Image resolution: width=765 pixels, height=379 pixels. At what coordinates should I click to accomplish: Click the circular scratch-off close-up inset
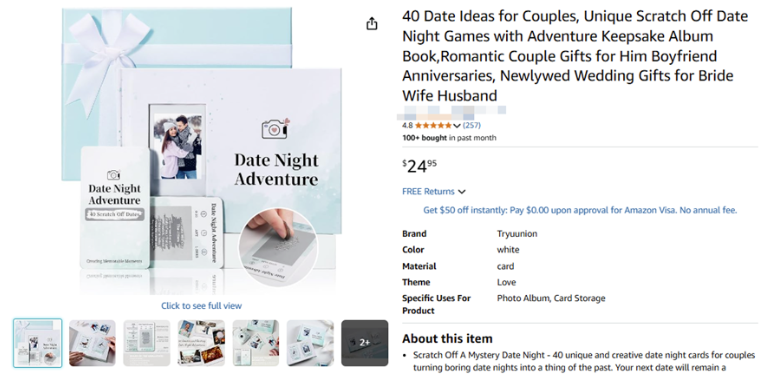coord(278,247)
